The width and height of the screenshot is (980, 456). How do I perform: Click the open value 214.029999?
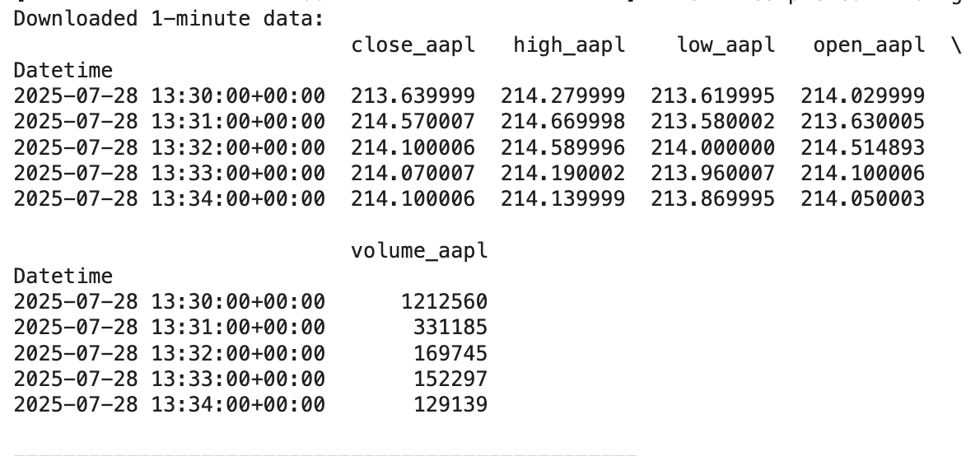[863, 96]
